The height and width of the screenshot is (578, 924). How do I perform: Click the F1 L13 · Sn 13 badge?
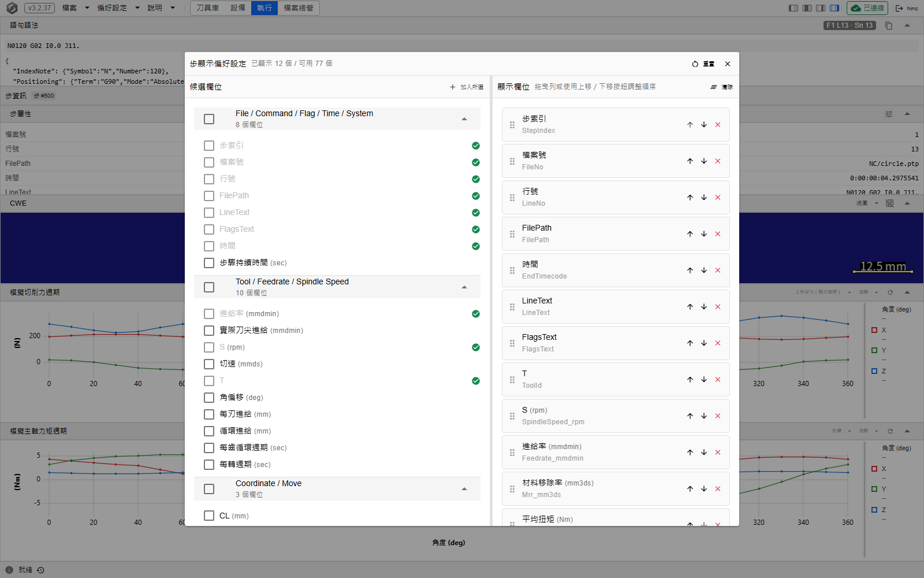tap(850, 25)
